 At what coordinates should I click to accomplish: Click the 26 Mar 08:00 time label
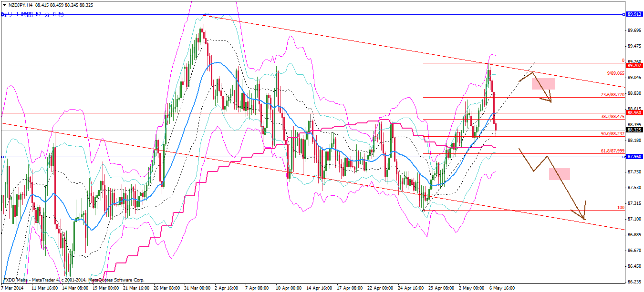[x=166, y=288]
